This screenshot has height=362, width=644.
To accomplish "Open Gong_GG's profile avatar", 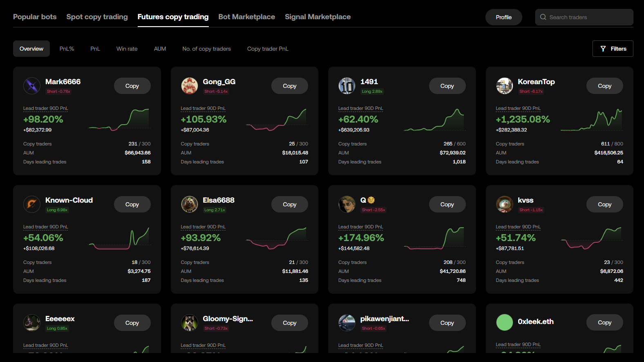I will 190,86.
